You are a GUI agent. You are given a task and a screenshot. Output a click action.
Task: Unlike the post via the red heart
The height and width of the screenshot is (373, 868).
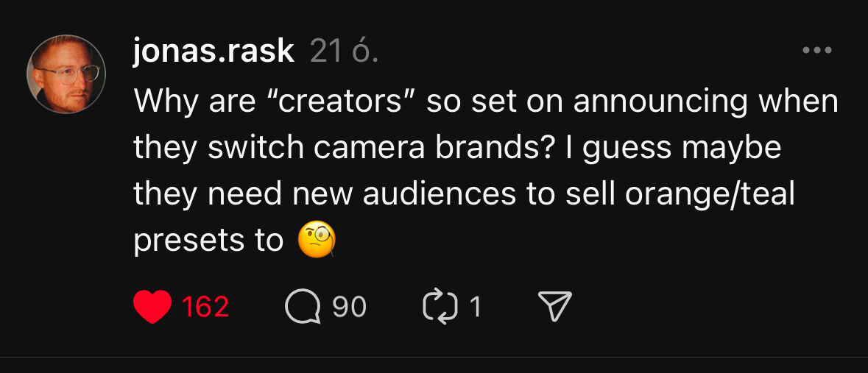(x=152, y=307)
